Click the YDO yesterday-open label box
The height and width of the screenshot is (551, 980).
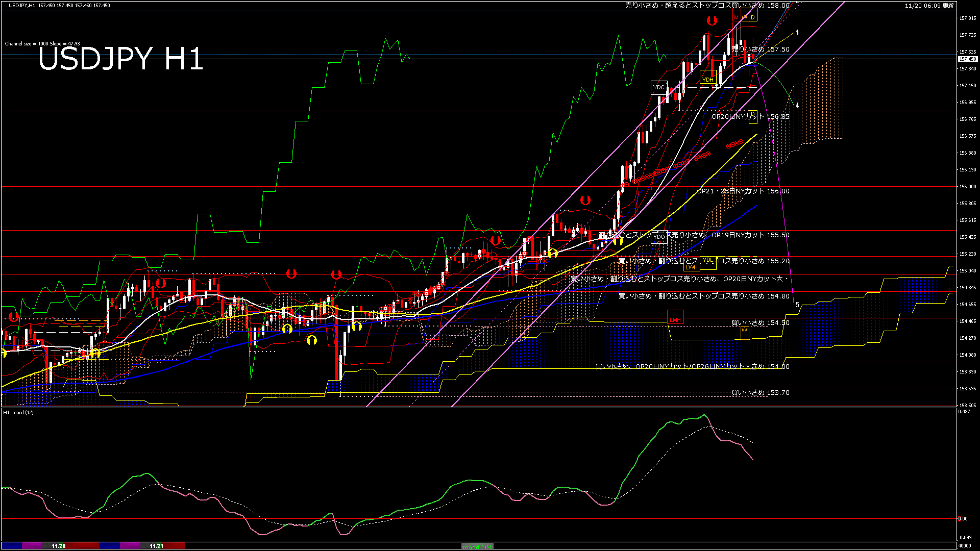tap(659, 237)
